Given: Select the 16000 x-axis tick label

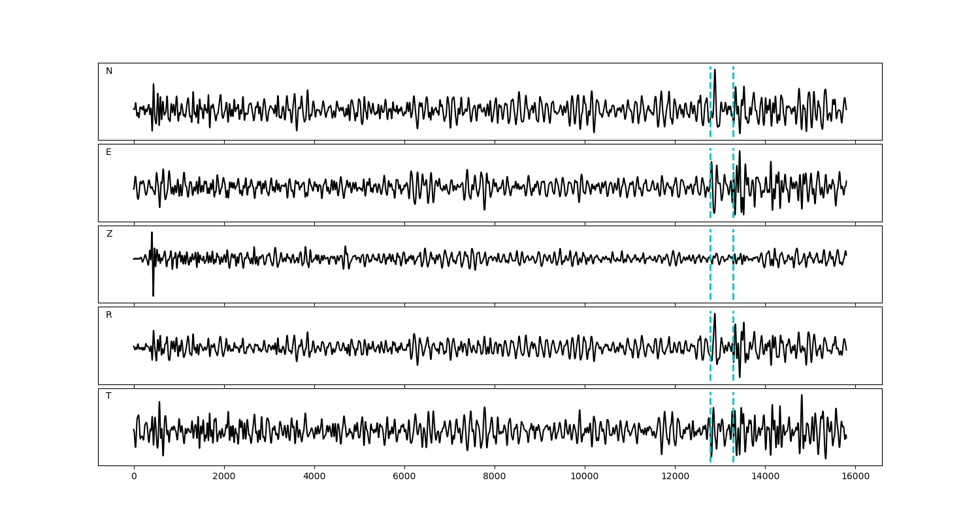Looking at the screenshot, I should 855,477.
